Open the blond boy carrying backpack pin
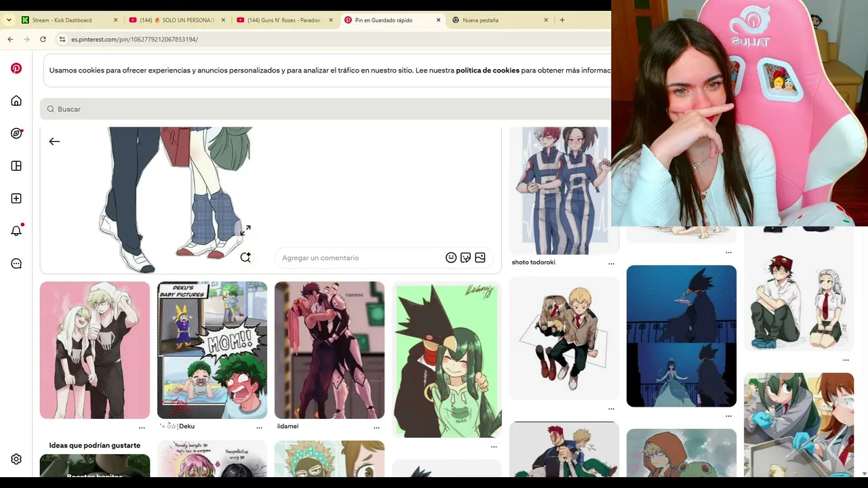 tap(564, 338)
